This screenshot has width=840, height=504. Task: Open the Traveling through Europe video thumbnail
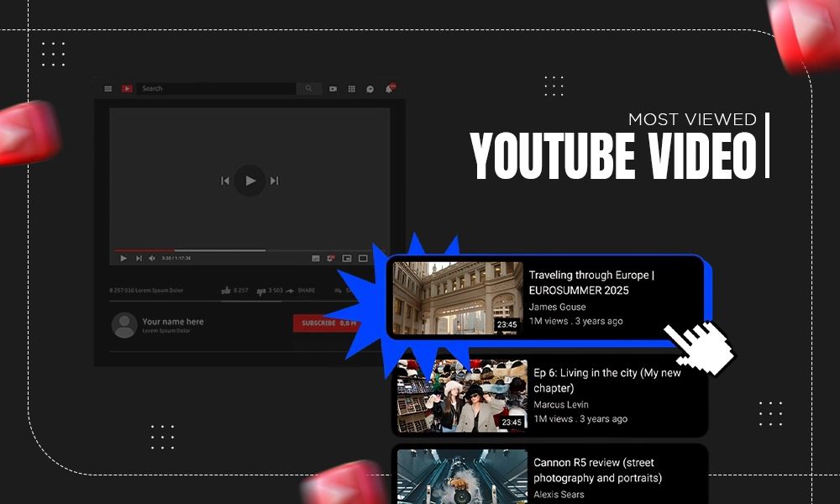pyautogui.click(x=458, y=298)
